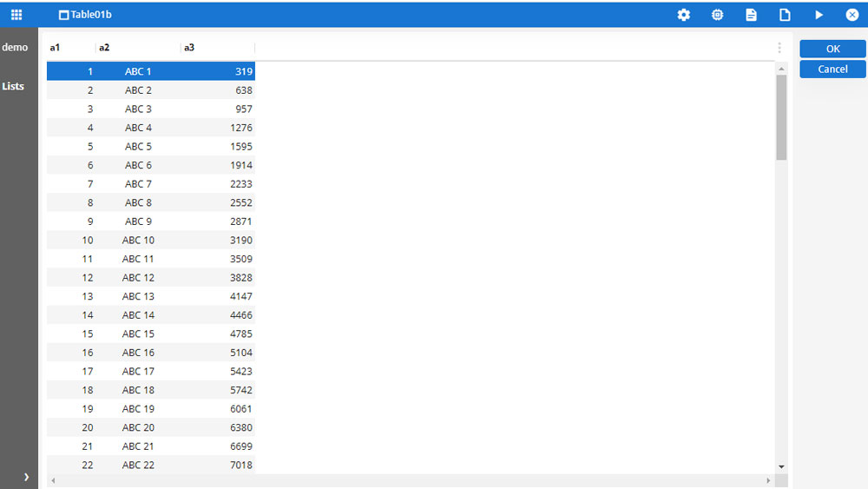Open the apps grid menu icon

coord(16,15)
